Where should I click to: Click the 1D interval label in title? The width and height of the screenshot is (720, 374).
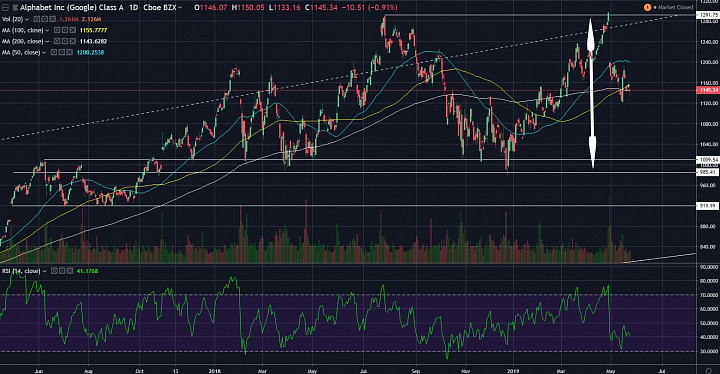pos(133,8)
